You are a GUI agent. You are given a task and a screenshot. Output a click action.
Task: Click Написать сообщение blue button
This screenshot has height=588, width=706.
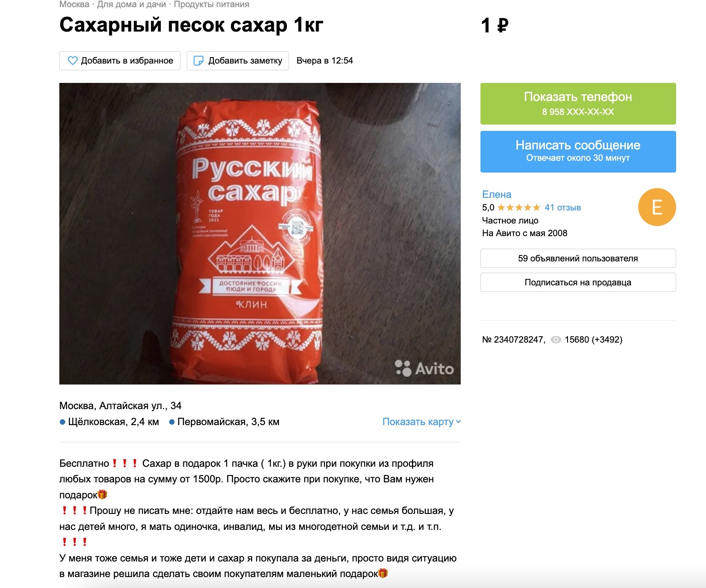click(x=578, y=152)
